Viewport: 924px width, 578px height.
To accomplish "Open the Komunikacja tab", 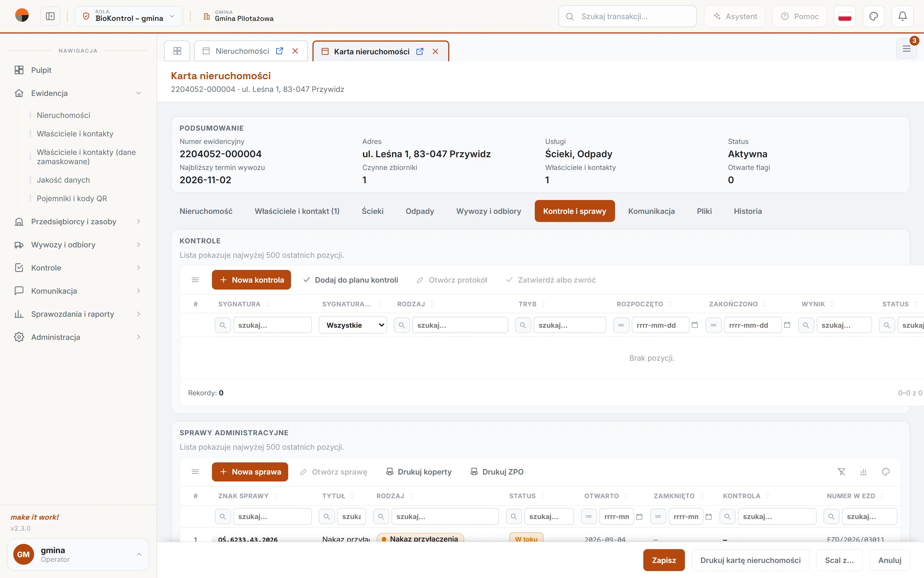I will tap(651, 211).
